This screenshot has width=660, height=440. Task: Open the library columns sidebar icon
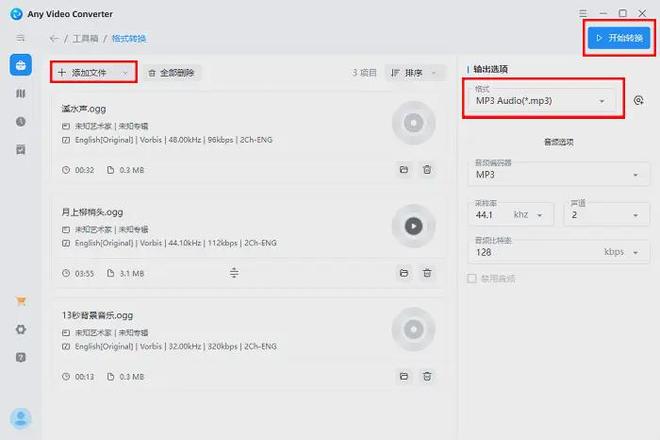(21, 93)
